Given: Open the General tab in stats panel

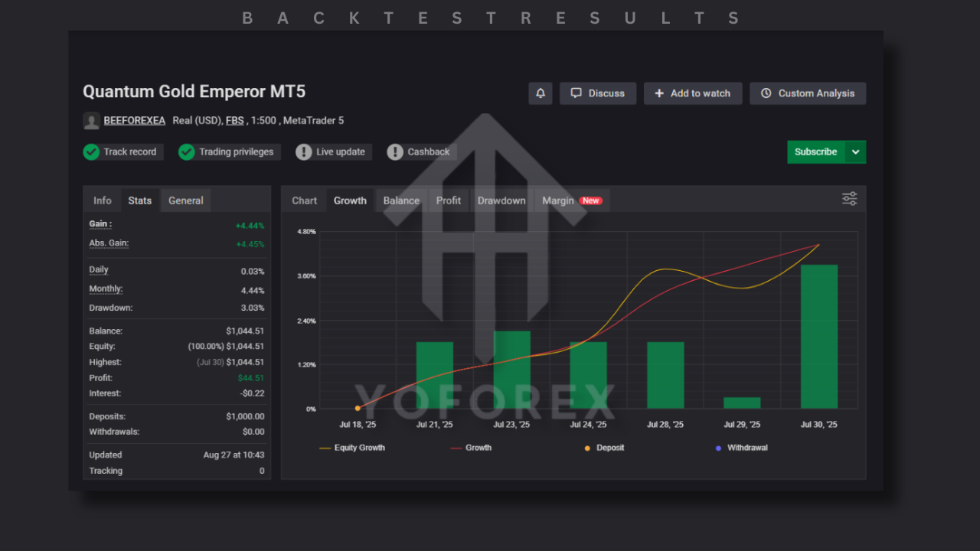Looking at the screenshot, I should (x=186, y=201).
